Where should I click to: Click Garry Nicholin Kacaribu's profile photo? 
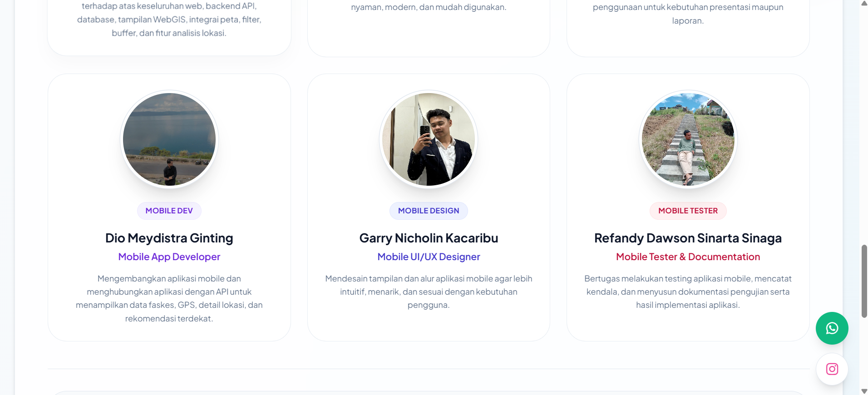pyautogui.click(x=429, y=139)
